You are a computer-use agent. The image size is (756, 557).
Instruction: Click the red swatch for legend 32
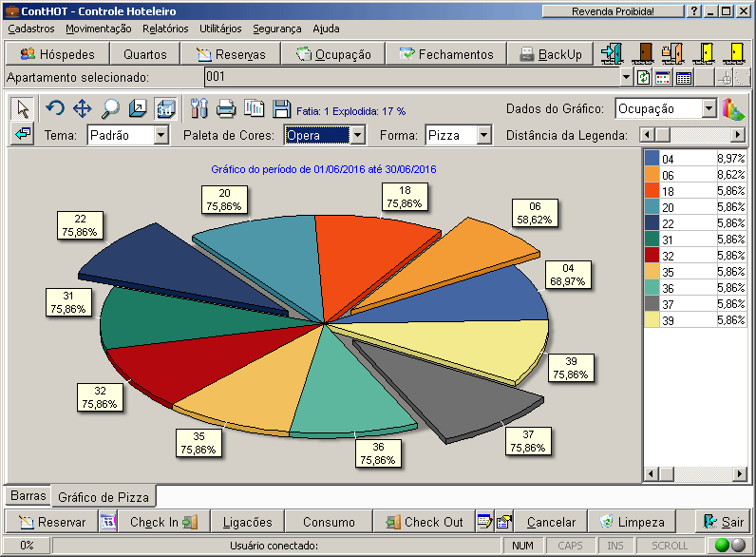652,255
